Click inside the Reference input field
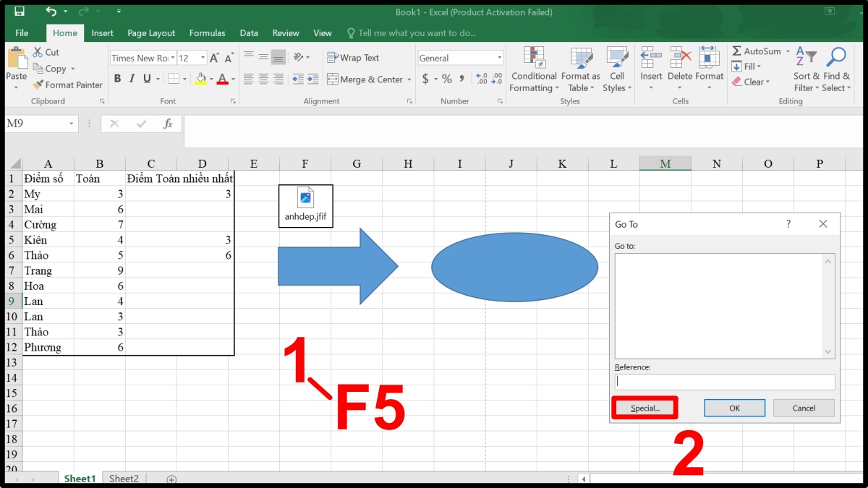This screenshot has height=488, width=868. pyautogui.click(x=723, y=381)
